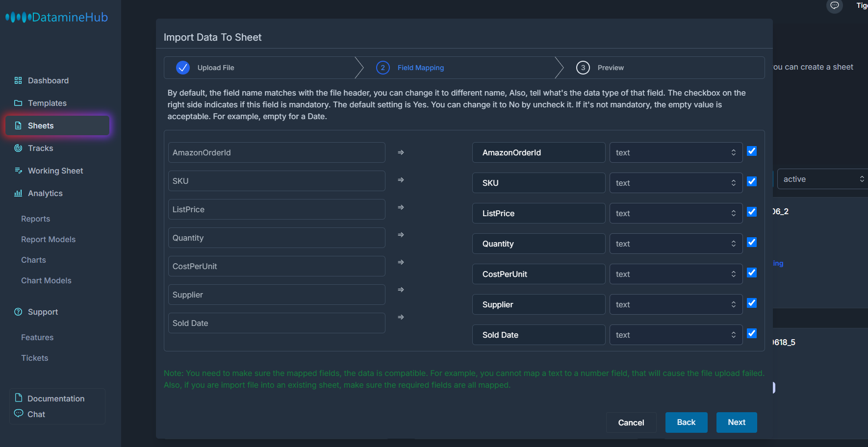Click the Cancel button
This screenshot has width=868, height=447.
(x=631, y=422)
